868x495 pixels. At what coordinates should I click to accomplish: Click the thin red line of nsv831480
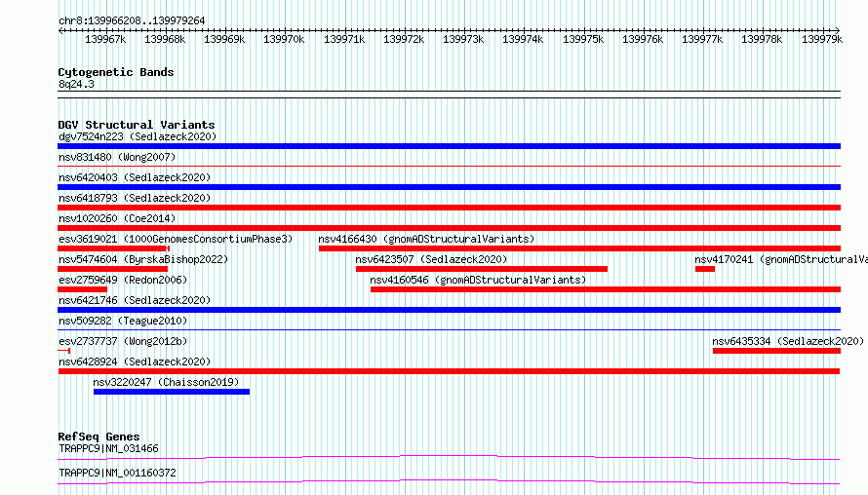[449, 166]
